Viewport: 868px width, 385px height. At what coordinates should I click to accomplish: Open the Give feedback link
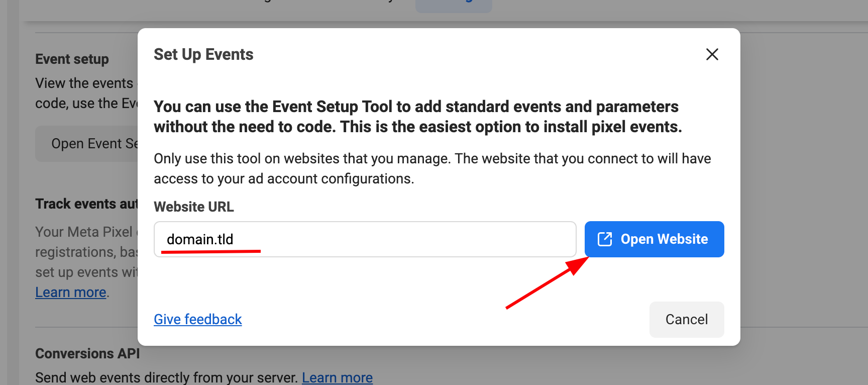pos(197,319)
